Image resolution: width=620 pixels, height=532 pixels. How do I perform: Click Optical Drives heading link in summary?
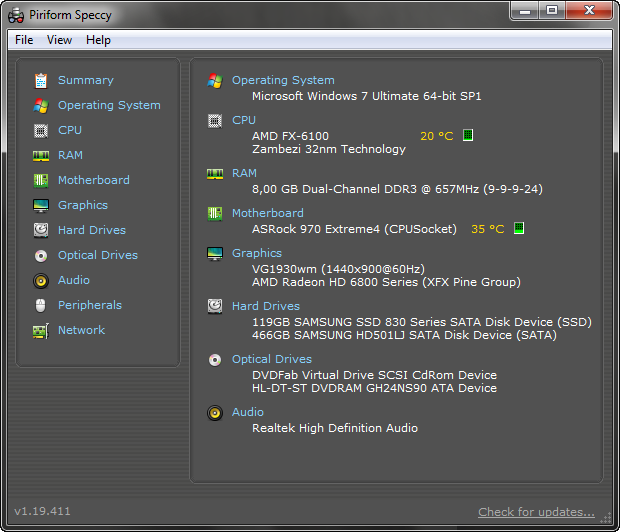pos(272,360)
